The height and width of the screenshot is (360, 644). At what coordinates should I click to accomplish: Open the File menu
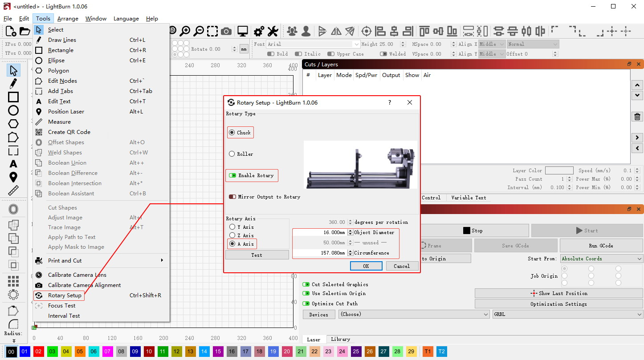coord(8,19)
